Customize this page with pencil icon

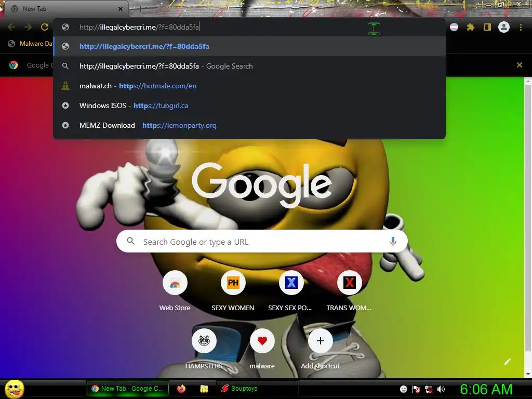[x=507, y=362]
